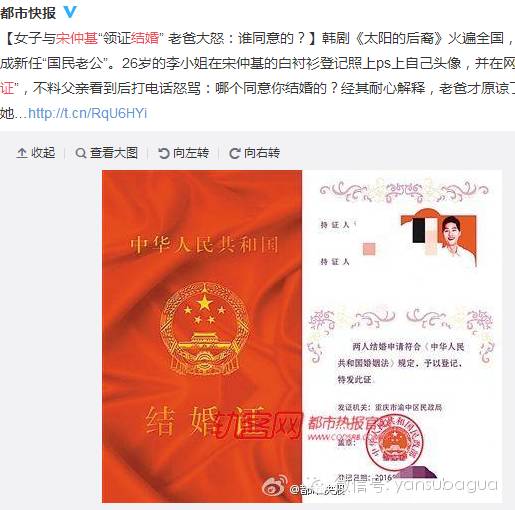Click the red marriage certificate cover image
Image resolution: width=515 pixels, height=510 pixels.
click(202, 336)
